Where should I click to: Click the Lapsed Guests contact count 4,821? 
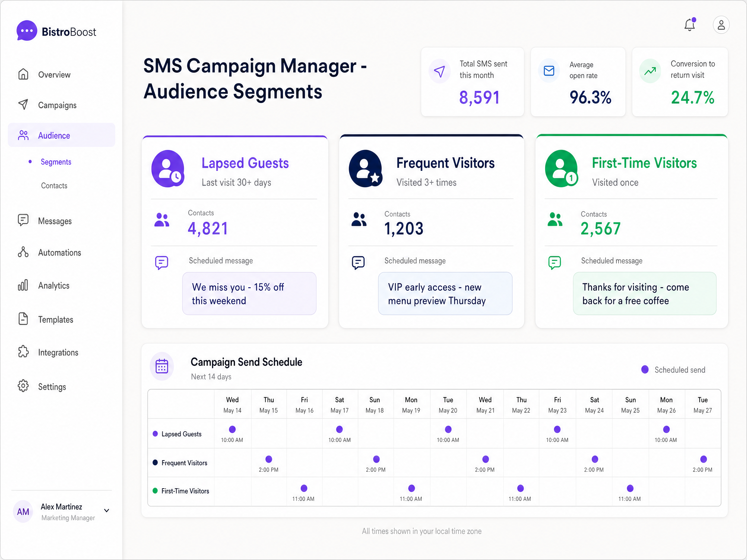[208, 229]
